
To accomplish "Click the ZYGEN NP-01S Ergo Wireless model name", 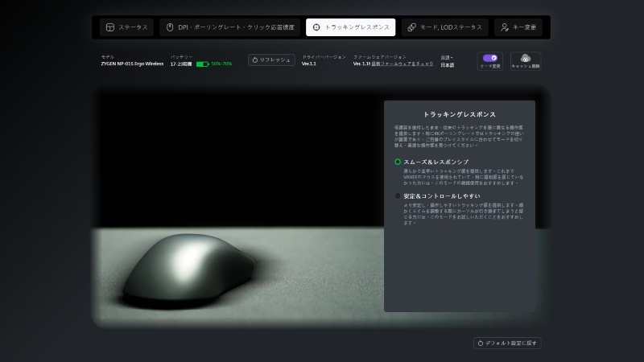I will click(x=132, y=64).
